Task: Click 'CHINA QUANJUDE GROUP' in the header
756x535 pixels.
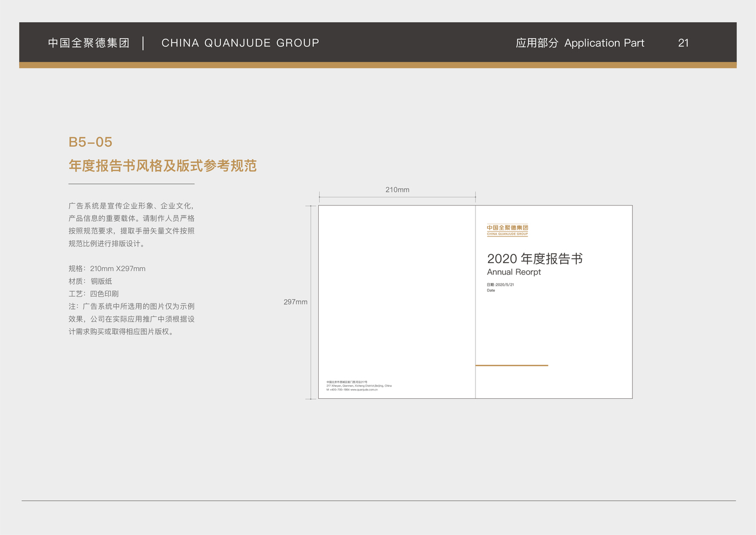Action: point(240,43)
